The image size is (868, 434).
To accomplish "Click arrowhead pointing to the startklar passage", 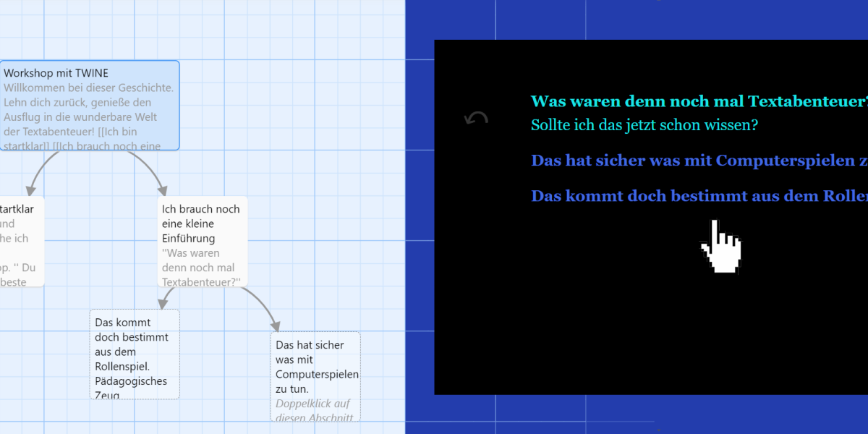I will (29, 190).
